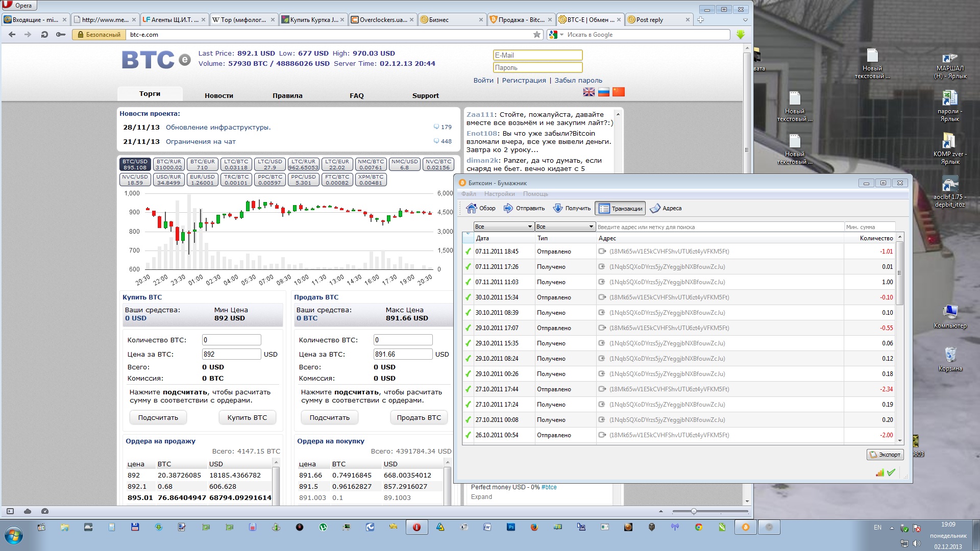Click Opera Link cloud icon in status bar

(28, 511)
